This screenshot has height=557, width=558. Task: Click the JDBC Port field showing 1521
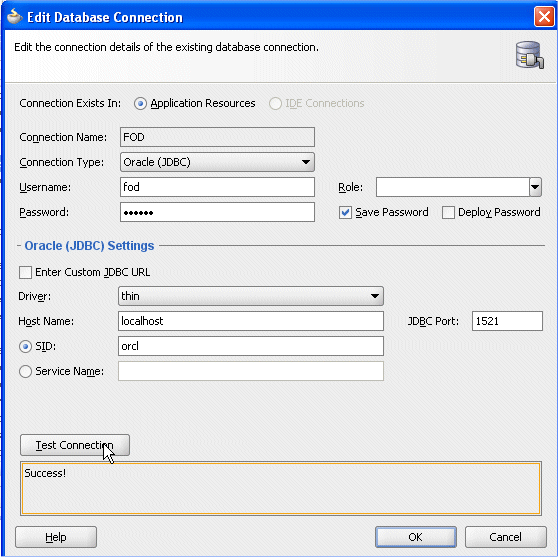coord(507,321)
